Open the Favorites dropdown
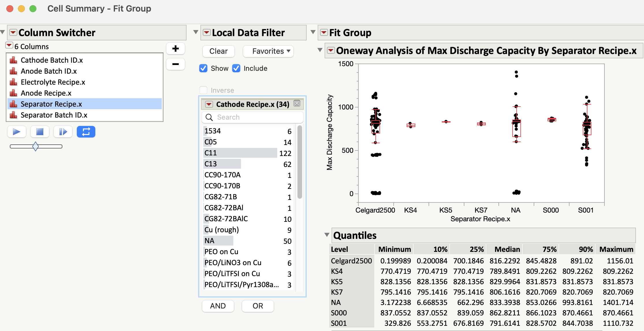The width and height of the screenshot is (644, 331). click(x=268, y=51)
